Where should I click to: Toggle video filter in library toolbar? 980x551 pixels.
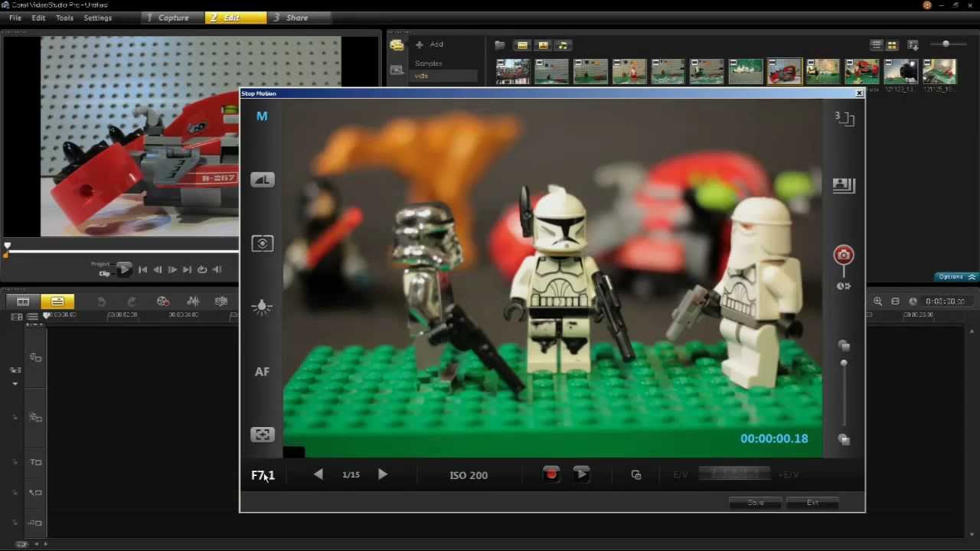pyautogui.click(x=523, y=45)
